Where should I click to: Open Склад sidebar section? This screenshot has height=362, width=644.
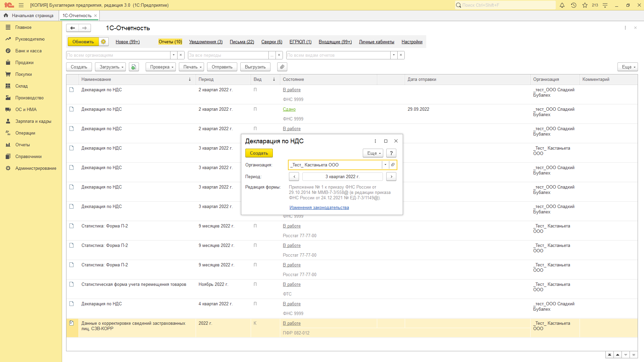(x=21, y=86)
